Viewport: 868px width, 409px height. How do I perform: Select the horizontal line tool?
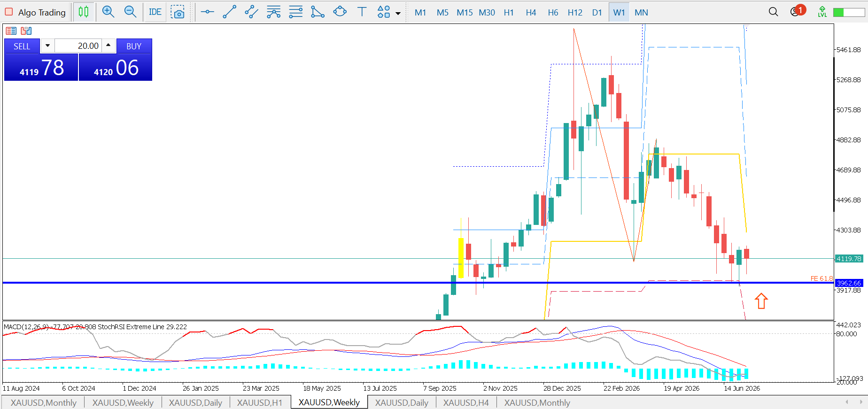point(207,12)
